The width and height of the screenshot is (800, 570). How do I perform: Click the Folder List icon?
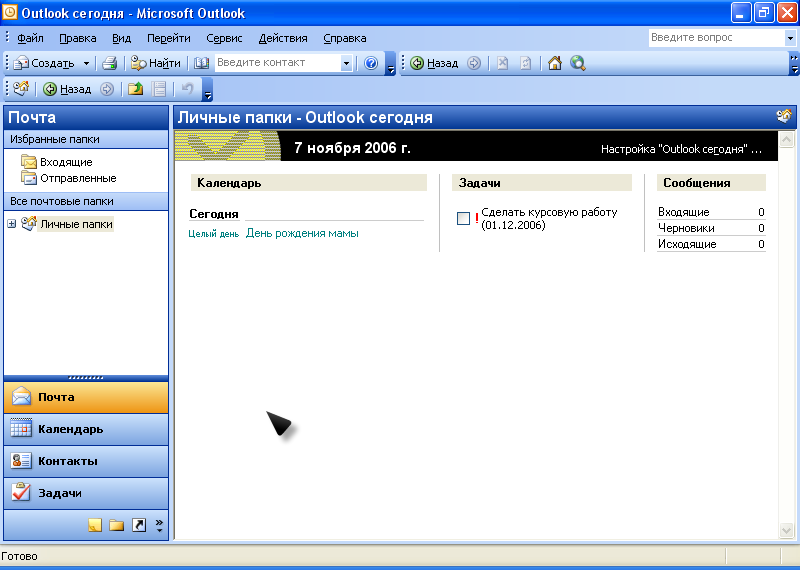[x=117, y=525]
